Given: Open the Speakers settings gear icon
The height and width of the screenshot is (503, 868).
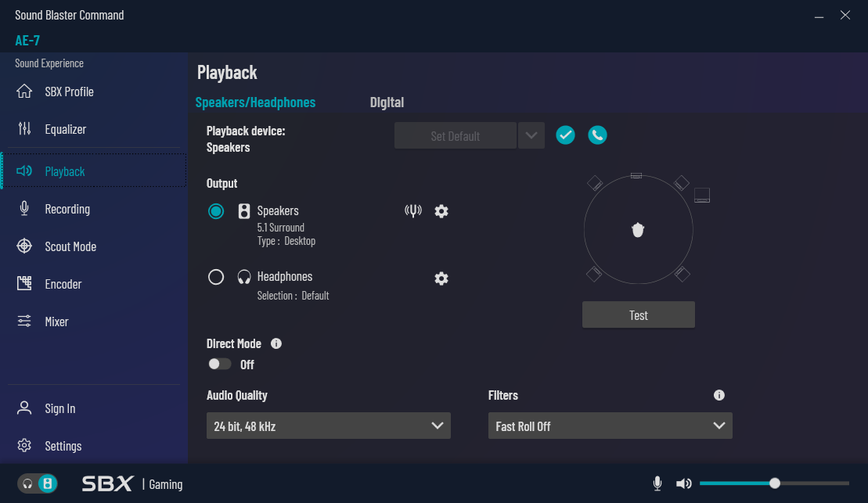Looking at the screenshot, I should 441,211.
